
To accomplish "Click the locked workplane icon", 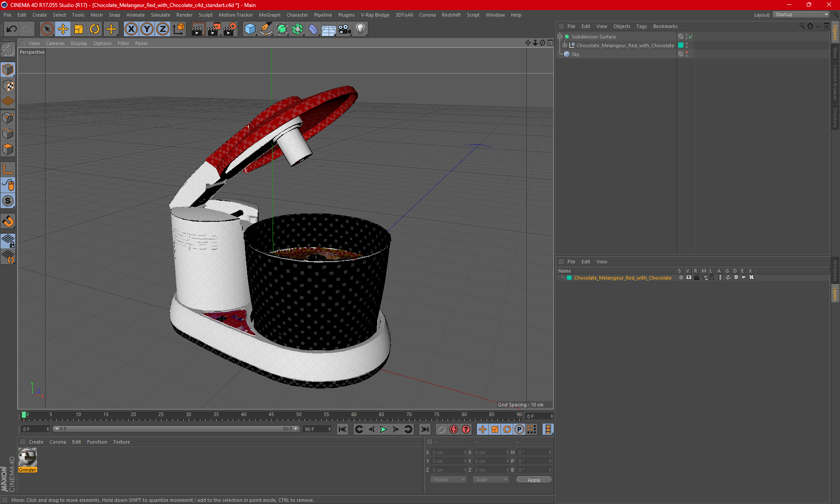I will click(x=8, y=241).
